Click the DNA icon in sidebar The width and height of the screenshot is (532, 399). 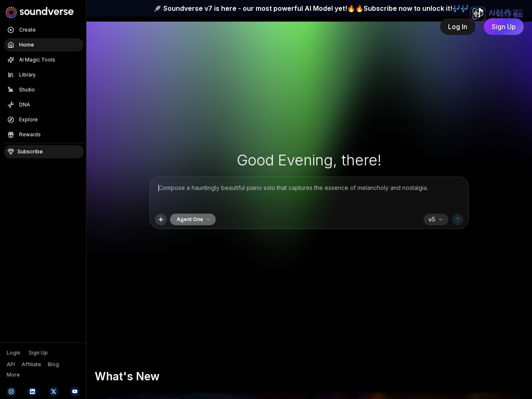(x=11, y=105)
